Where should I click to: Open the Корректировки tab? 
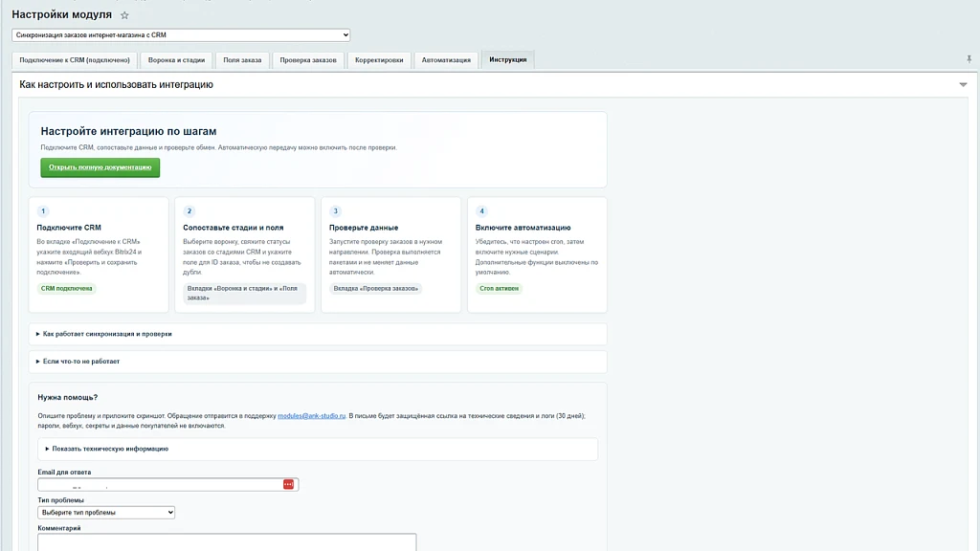click(379, 60)
